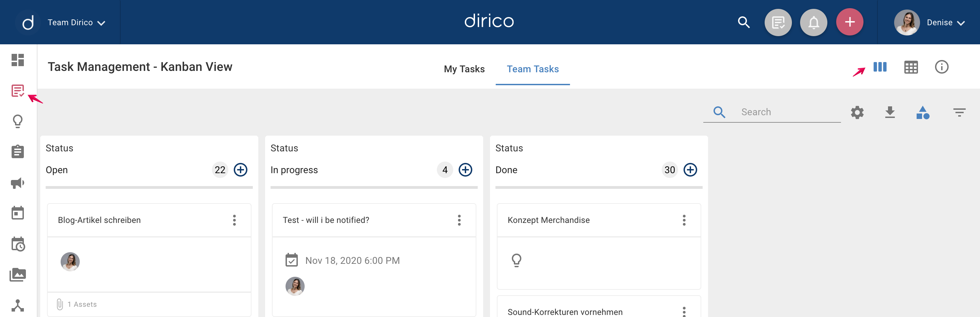Open the calendar sidebar icon
Image resolution: width=980 pixels, height=317 pixels.
pos(18,213)
